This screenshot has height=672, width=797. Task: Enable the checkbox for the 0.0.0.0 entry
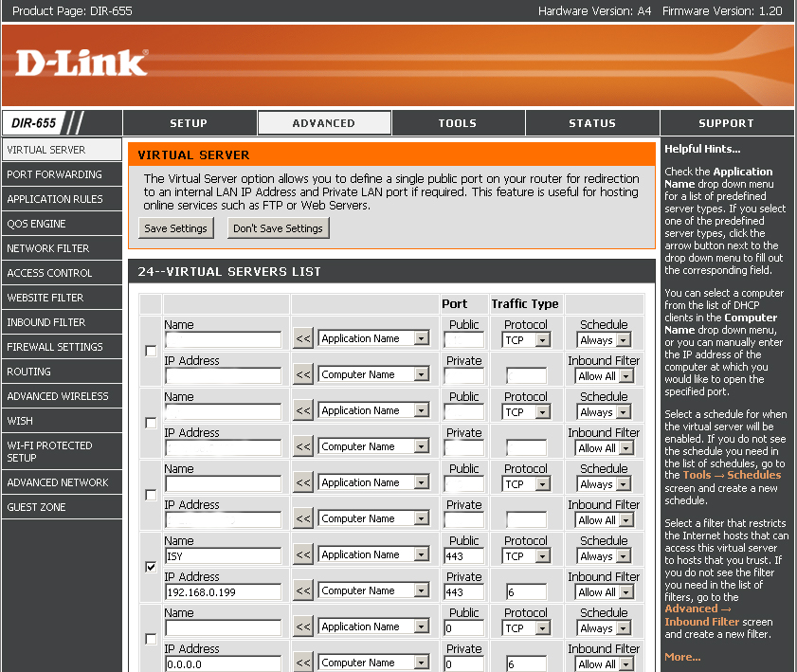click(151, 639)
